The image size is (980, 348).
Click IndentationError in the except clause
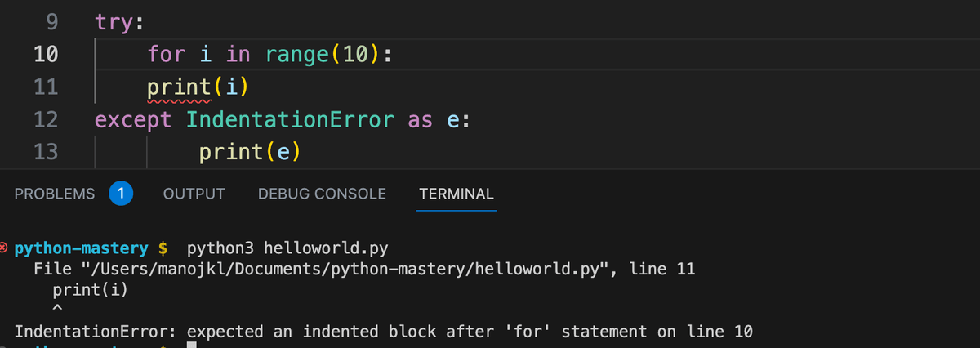pos(290,119)
